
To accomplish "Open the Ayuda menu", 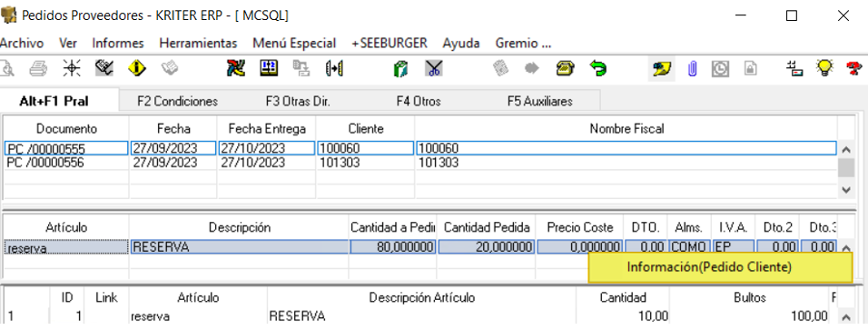I will pos(461,44).
